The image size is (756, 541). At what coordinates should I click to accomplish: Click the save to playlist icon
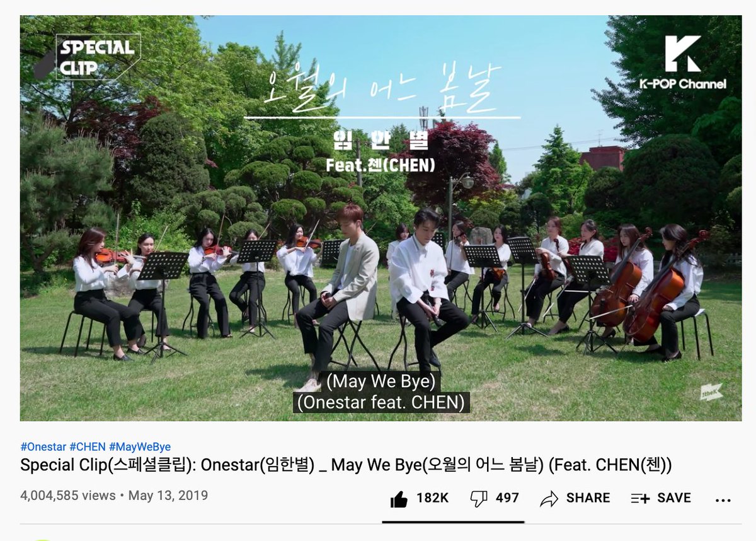(640, 498)
